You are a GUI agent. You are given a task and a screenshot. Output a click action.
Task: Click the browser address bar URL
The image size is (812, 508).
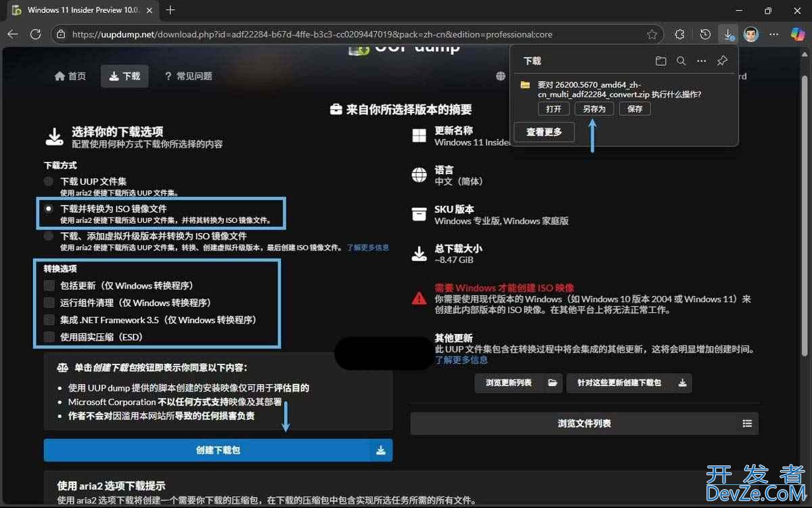coord(312,34)
